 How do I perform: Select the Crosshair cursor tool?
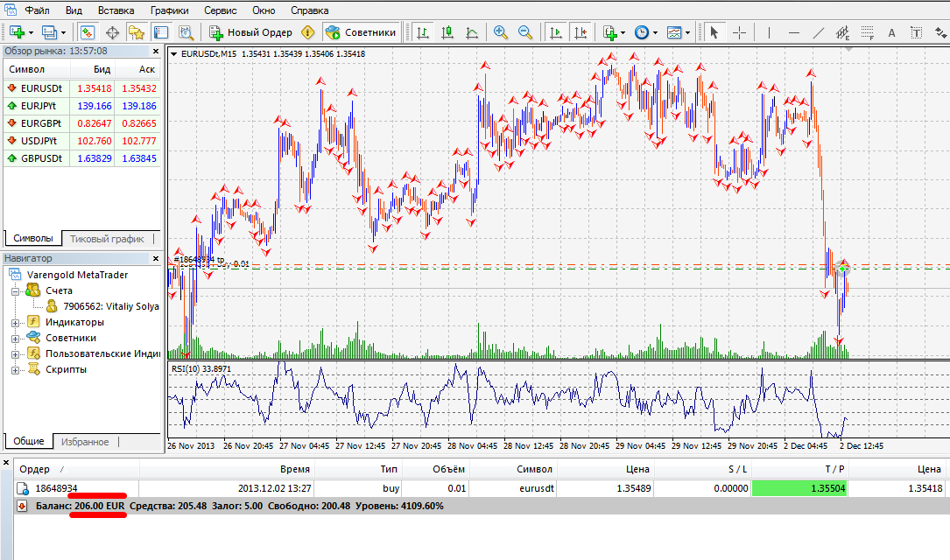coord(739,32)
